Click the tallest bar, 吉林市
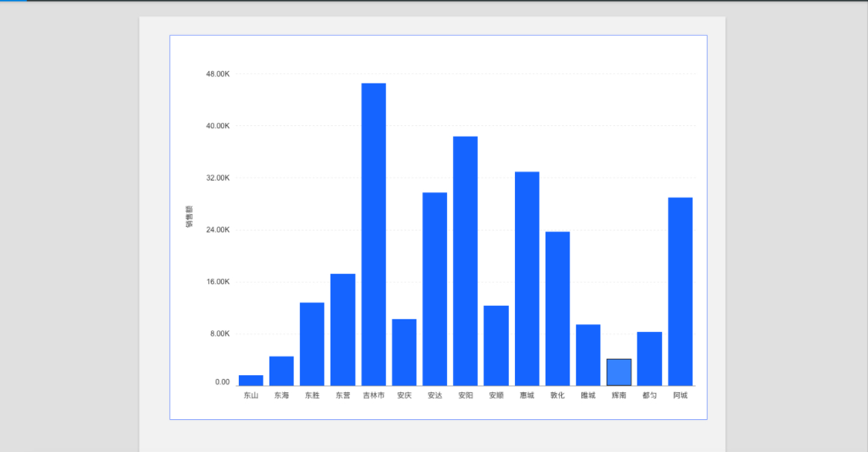 coord(374,234)
